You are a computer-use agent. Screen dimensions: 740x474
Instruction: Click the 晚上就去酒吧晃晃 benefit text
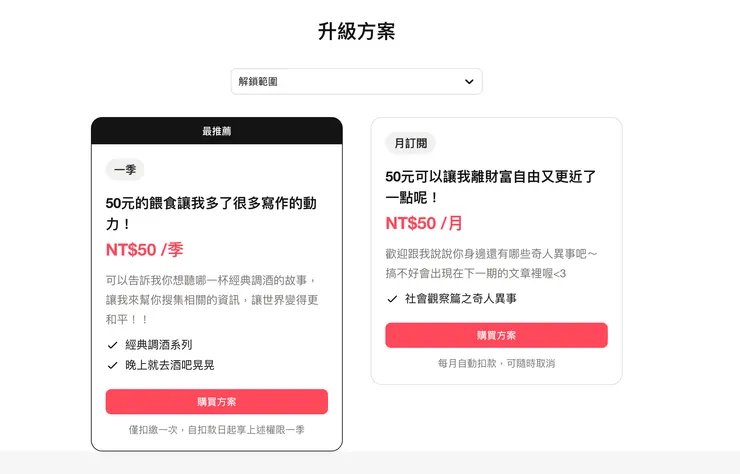point(169,365)
